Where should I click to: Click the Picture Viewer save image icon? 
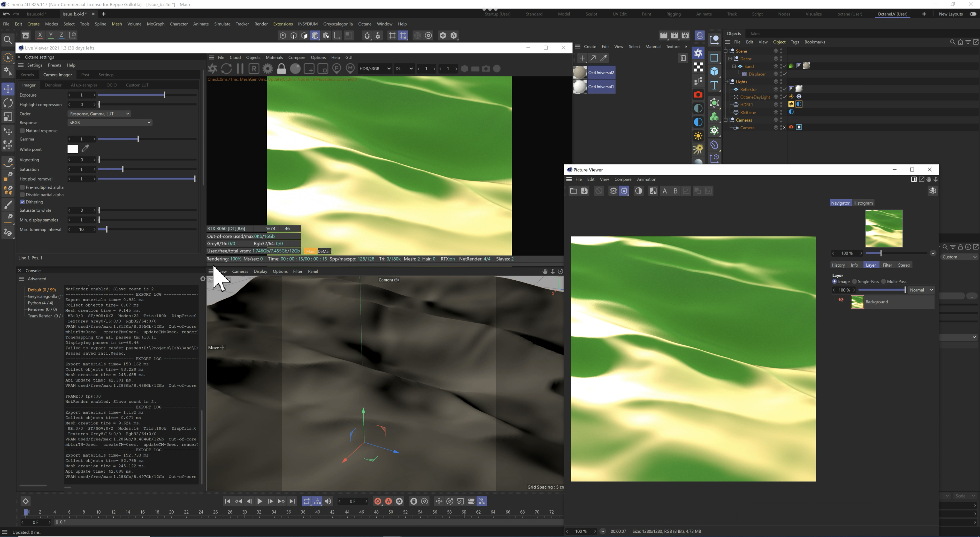[584, 191]
